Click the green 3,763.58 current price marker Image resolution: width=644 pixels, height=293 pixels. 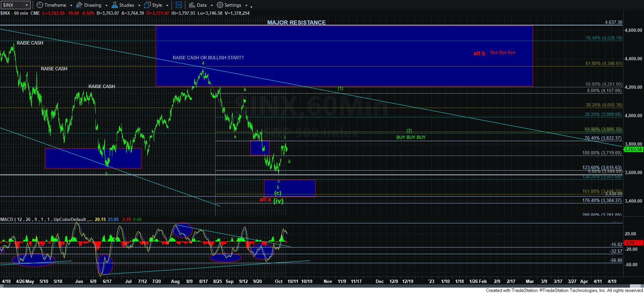pyautogui.click(x=633, y=149)
